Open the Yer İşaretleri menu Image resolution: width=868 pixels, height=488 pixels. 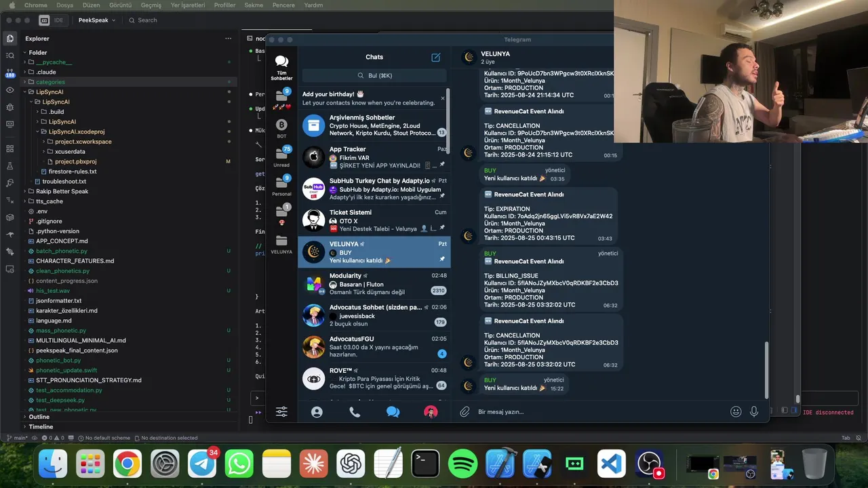pos(189,5)
